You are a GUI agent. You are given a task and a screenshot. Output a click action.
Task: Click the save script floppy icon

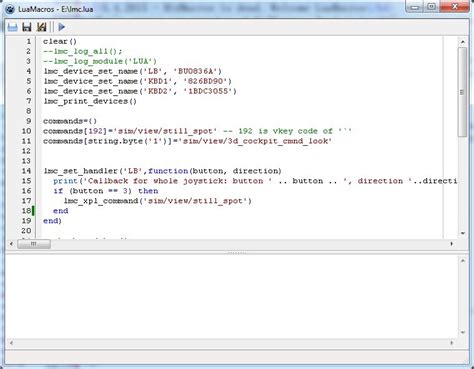point(27,27)
